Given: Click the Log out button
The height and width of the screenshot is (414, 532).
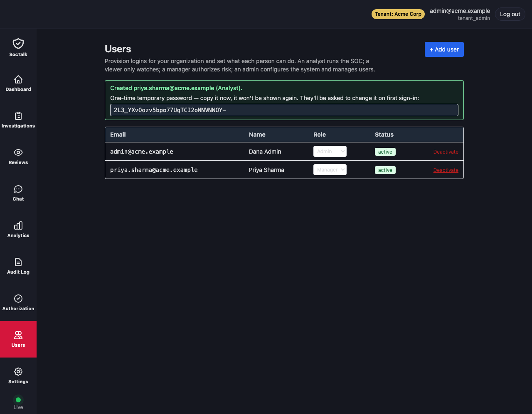Looking at the screenshot, I should click(x=510, y=14).
